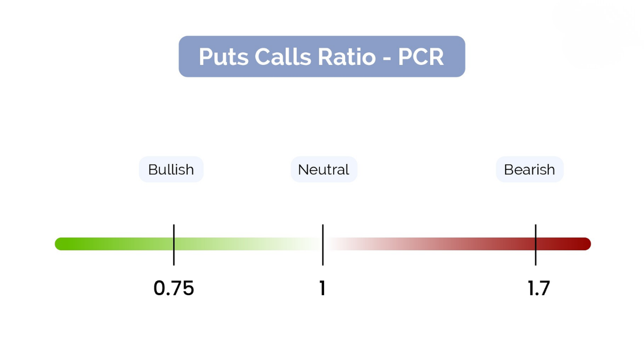The width and height of the screenshot is (644, 362).
Task: Click the center tick mark above 1
Action: click(323, 231)
